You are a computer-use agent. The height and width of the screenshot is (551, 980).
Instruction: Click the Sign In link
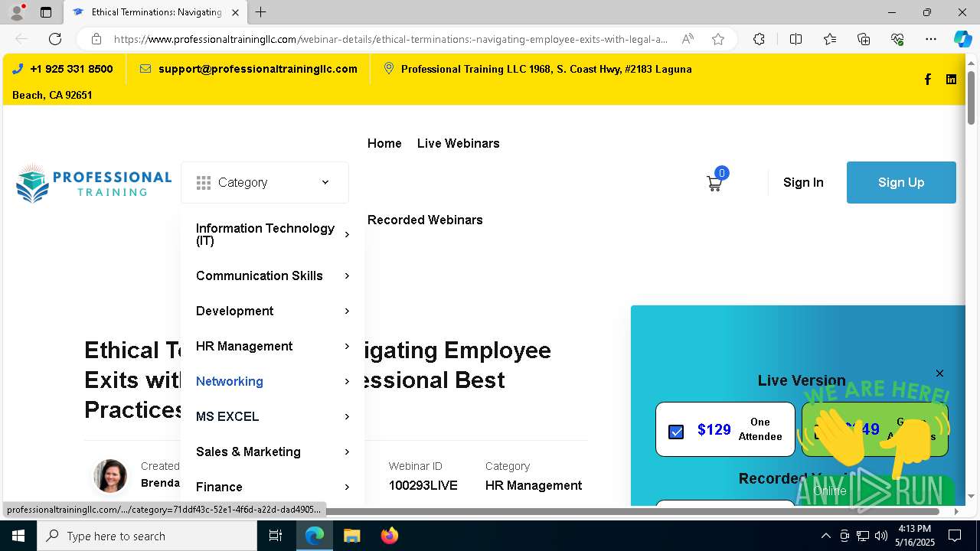[x=803, y=182]
